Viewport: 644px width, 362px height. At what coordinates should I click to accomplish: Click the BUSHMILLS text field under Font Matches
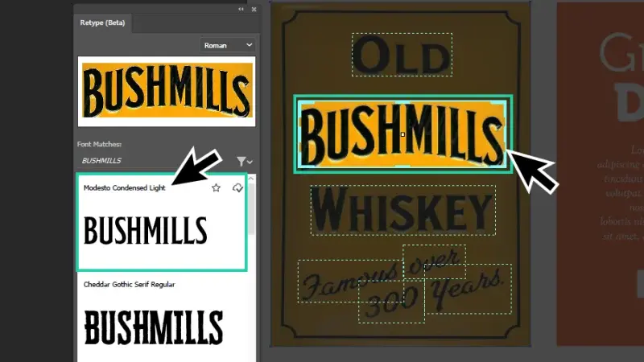tap(153, 161)
